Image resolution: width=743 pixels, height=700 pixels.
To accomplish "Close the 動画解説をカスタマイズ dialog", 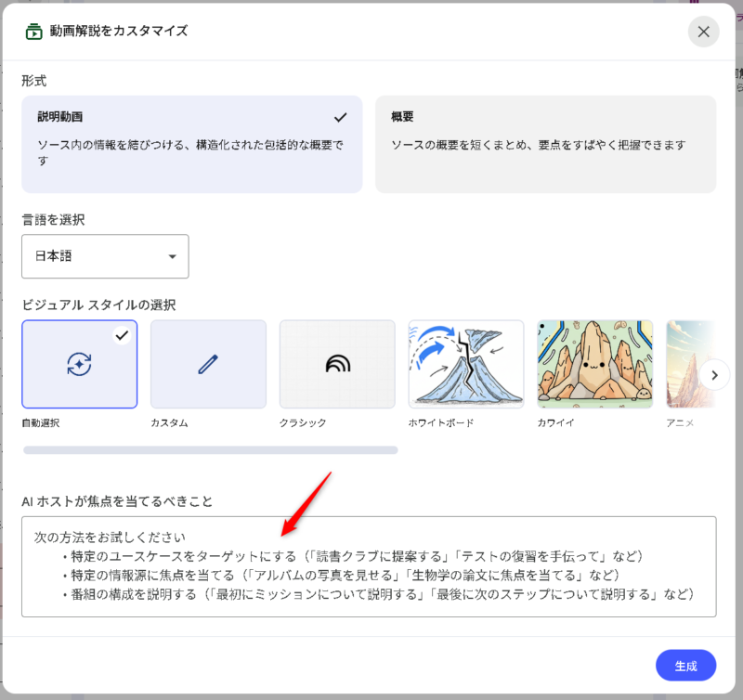I will click(703, 32).
